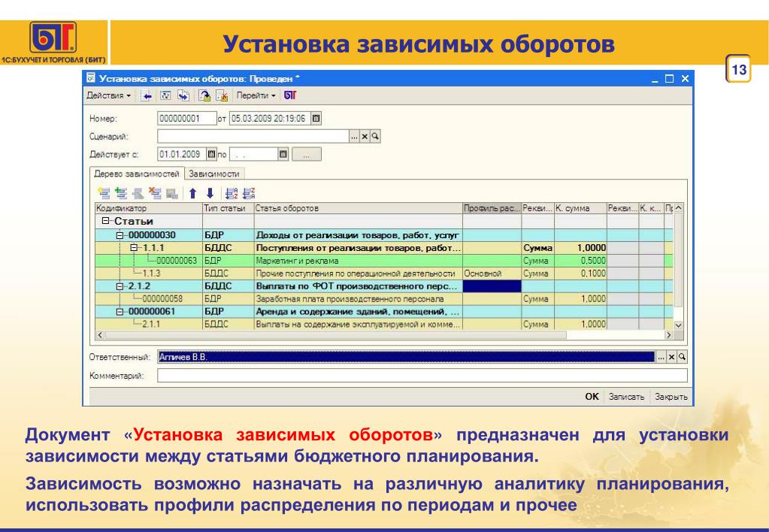This screenshot has height=532, width=769.
Task: Collapse the 1.1.1 tree node
Action: [134, 248]
